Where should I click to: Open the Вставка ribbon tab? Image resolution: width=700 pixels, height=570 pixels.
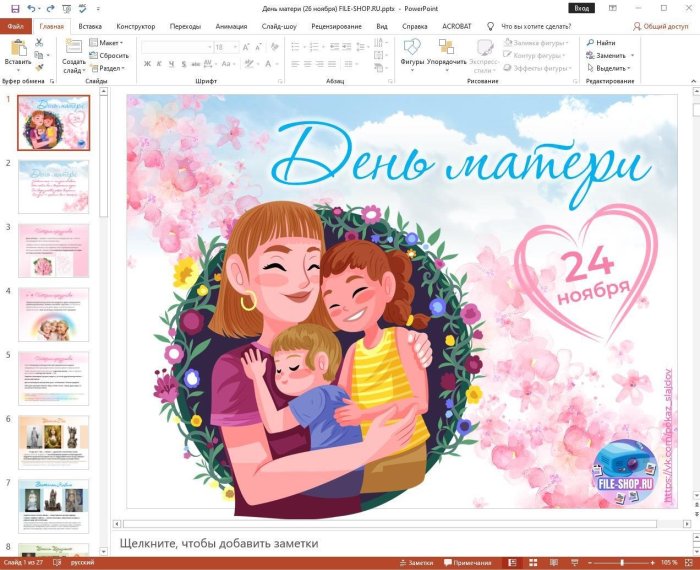89,26
